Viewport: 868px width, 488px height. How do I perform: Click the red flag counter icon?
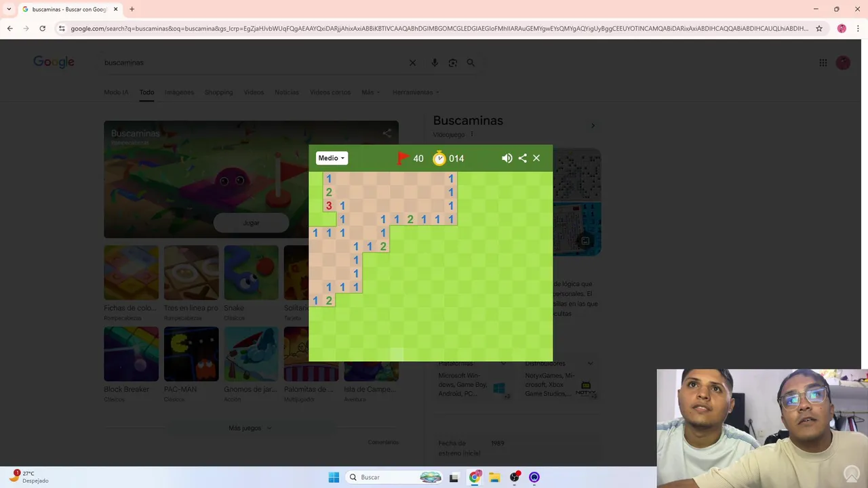point(403,158)
